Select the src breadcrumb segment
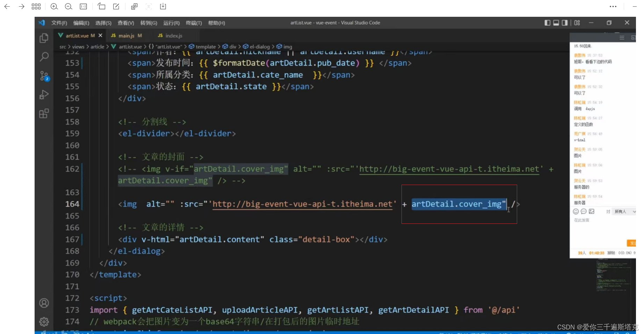 pyautogui.click(x=63, y=47)
